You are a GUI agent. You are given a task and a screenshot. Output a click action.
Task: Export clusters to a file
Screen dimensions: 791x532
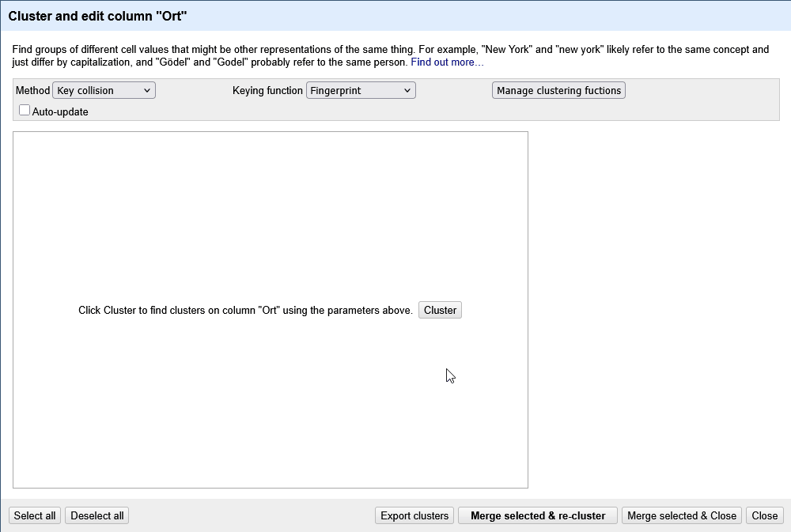pos(414,515)
